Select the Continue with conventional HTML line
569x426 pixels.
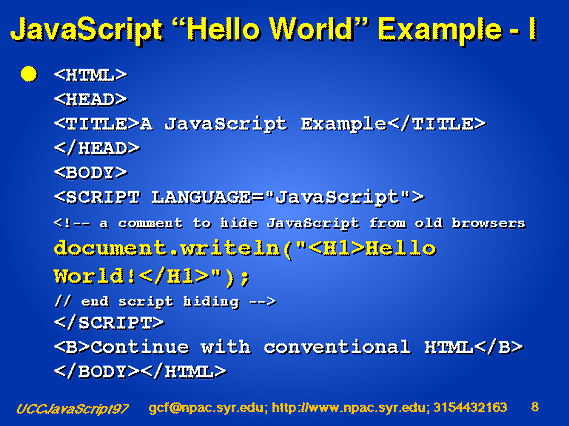click(288, 347)
